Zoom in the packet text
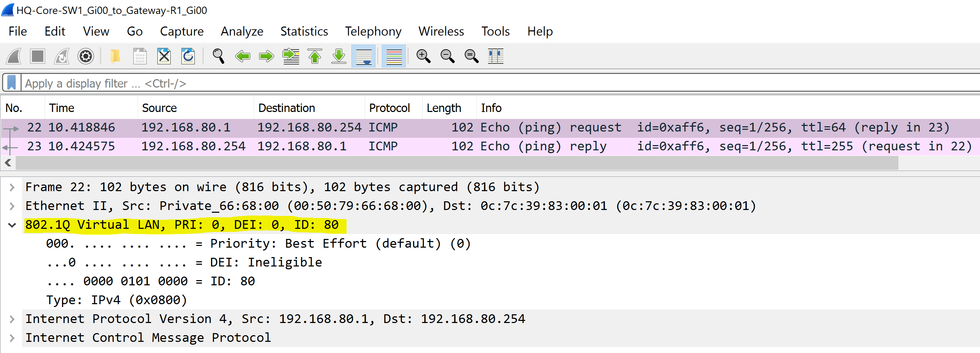 (x=424, y=57)
